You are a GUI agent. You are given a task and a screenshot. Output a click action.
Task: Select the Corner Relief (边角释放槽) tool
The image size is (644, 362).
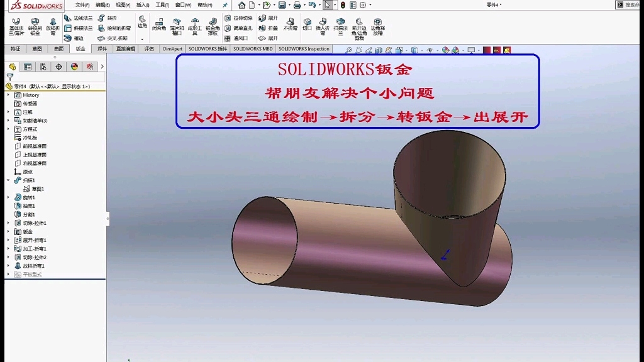click(377, 26)
